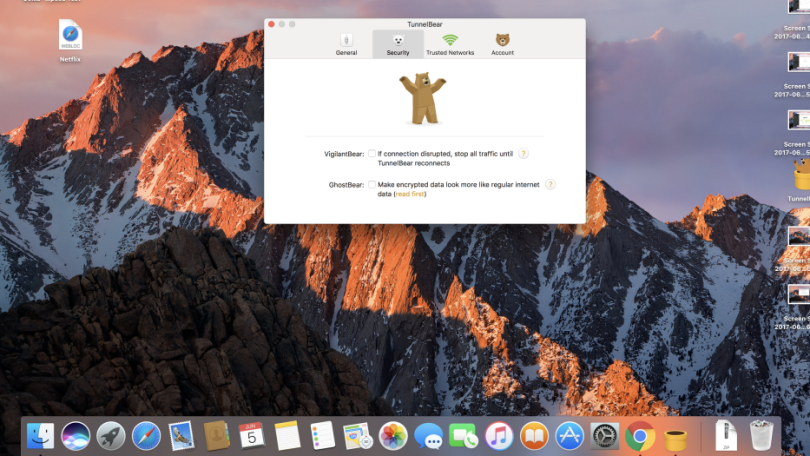
Task: Open System Preferences gear in dock
Action: click(604, 436)
